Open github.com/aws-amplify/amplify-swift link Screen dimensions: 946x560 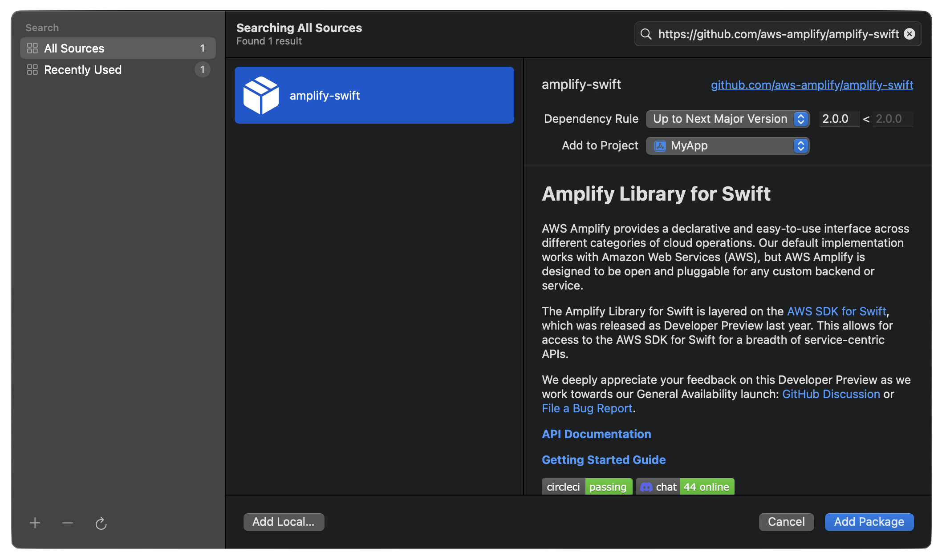812,85
